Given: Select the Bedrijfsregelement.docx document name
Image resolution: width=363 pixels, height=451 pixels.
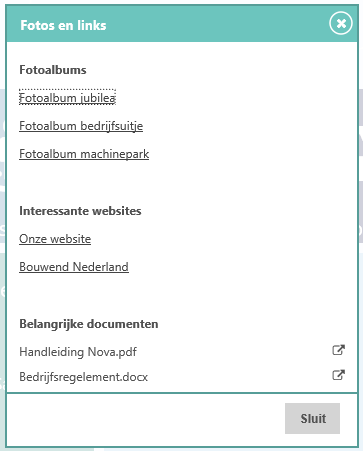Looking at the screenshot, I should [x=83, y=377].
